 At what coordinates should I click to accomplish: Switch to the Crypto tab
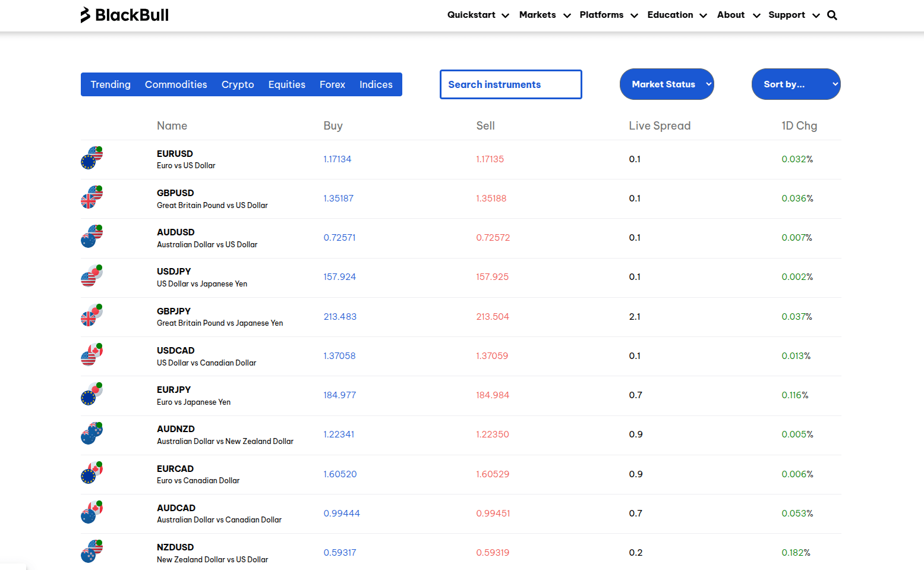point(238,84)
